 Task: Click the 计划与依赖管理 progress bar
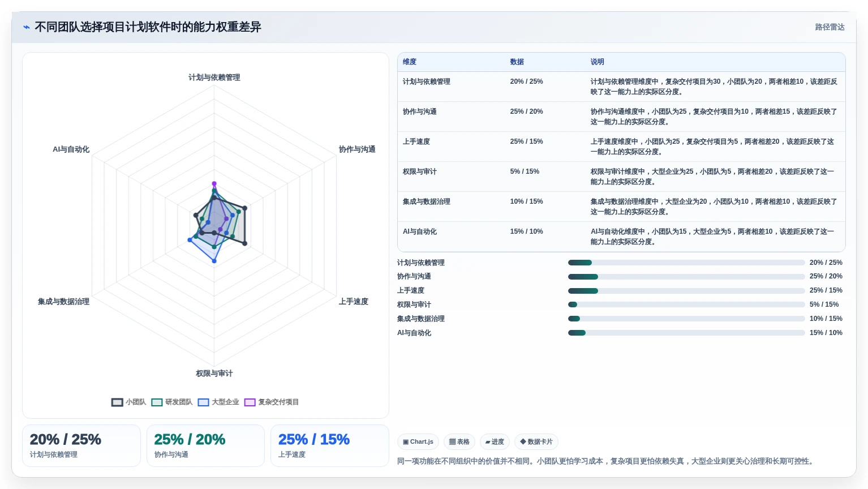(686, 263)
